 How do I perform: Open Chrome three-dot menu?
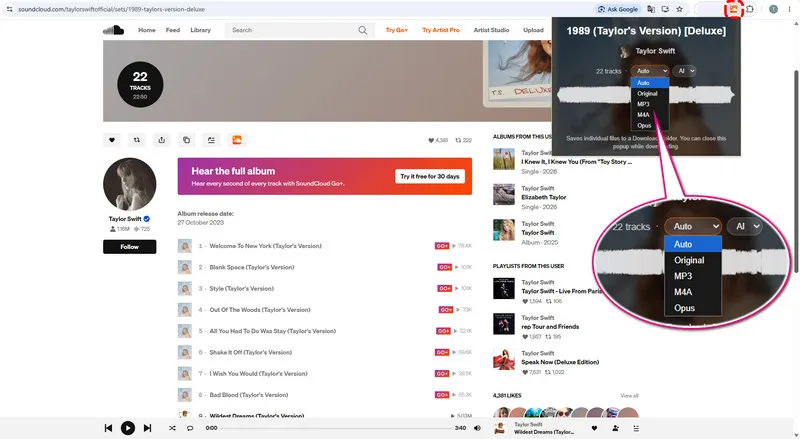point(789,9)
